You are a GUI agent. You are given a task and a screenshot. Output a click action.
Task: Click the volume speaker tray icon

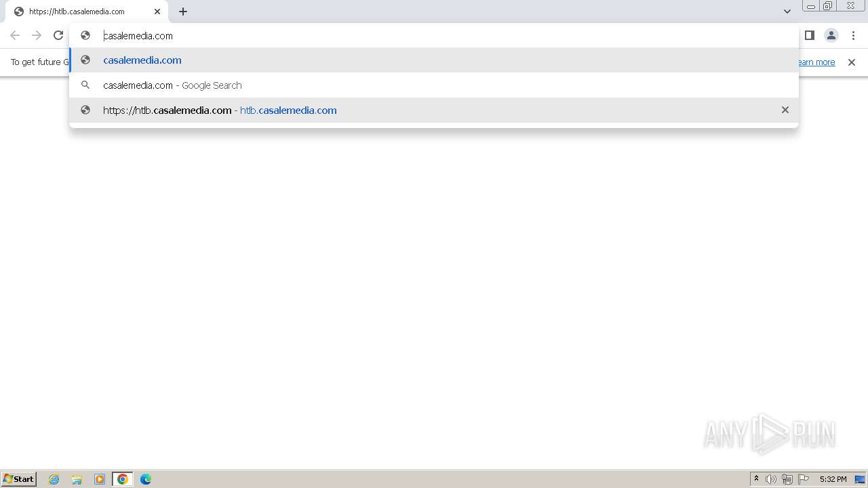tap(771, 479)
